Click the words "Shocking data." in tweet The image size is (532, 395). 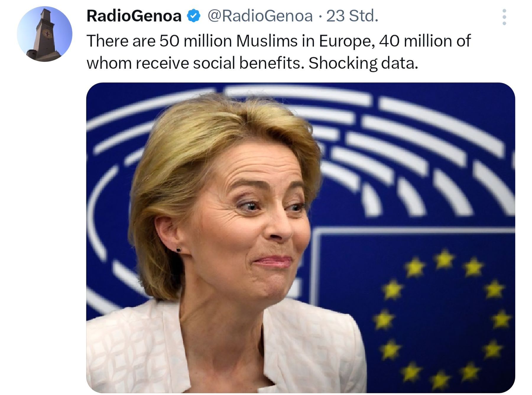point(363,63)
